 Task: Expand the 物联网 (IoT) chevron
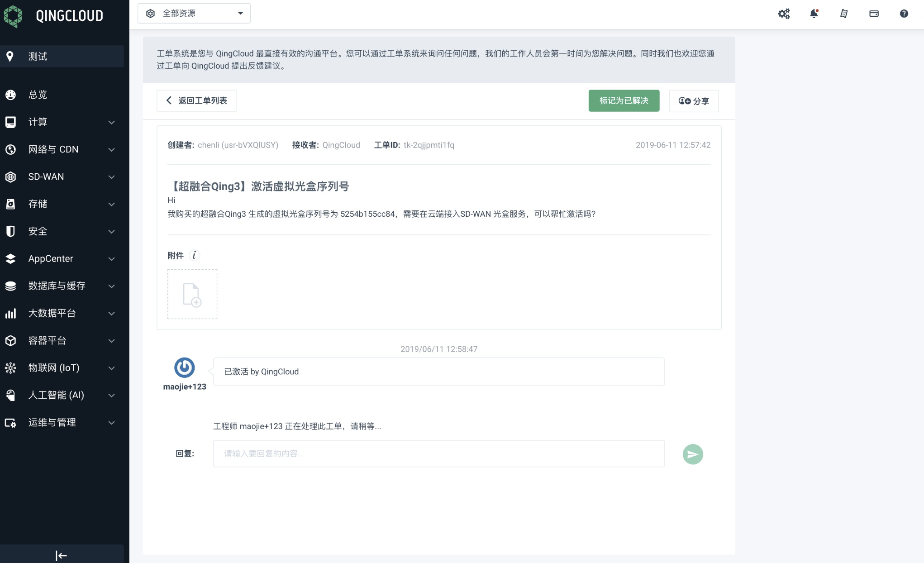pos(111,368)
